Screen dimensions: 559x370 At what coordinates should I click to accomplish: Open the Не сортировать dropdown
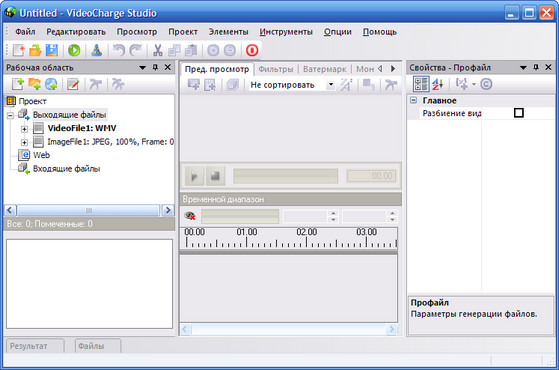[x=331, y=85]
